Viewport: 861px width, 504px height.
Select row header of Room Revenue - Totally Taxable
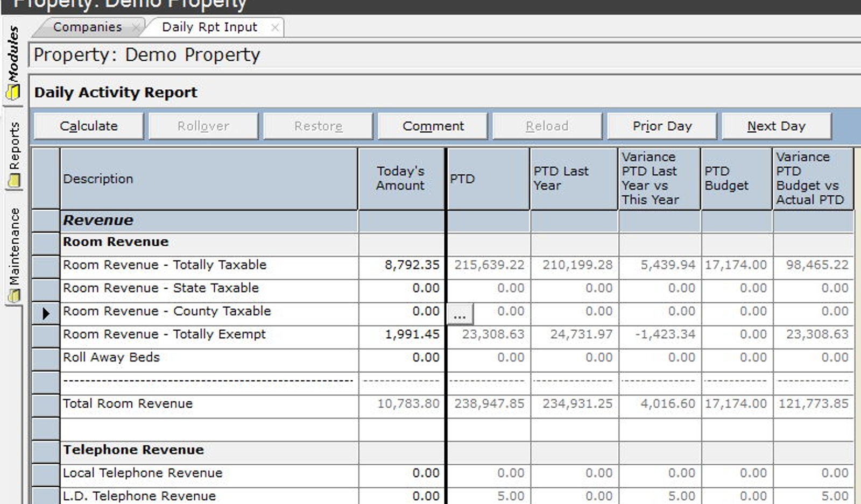click(x=46, y=267)
